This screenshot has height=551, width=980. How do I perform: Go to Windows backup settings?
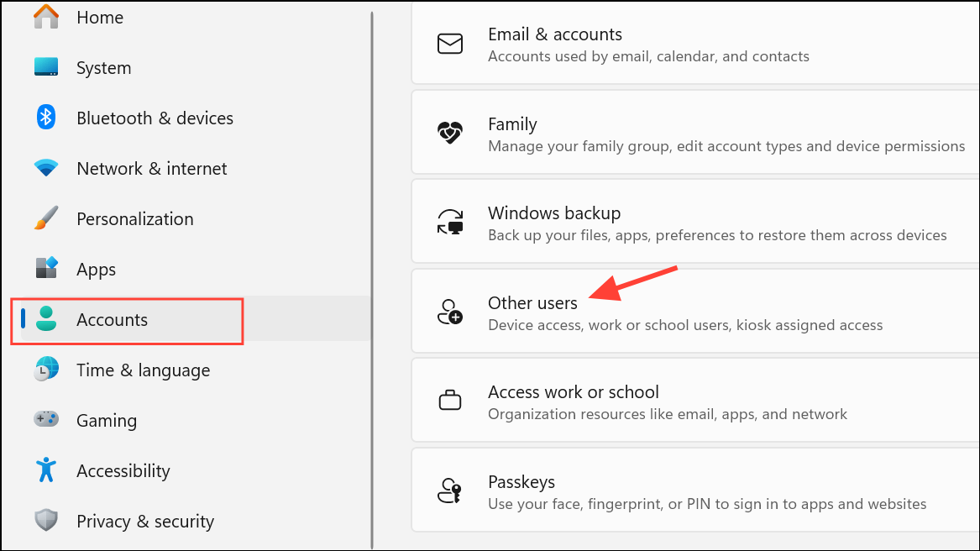(694, 223)
